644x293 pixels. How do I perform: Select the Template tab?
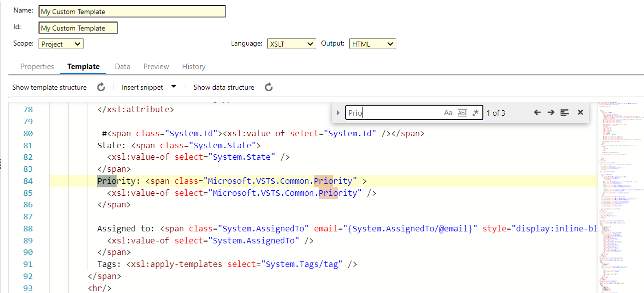coord(84,67)
